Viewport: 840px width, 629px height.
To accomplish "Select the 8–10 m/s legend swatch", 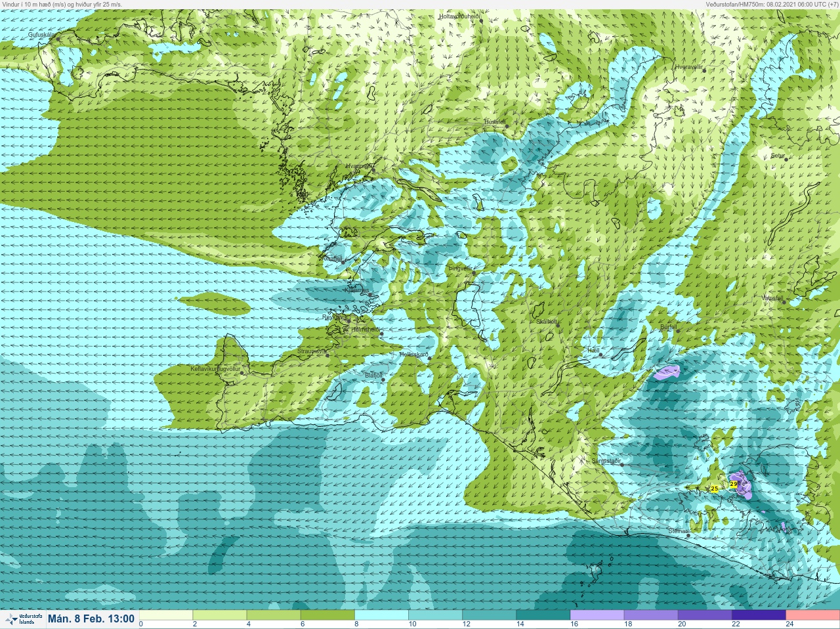I will click(381, 615).
